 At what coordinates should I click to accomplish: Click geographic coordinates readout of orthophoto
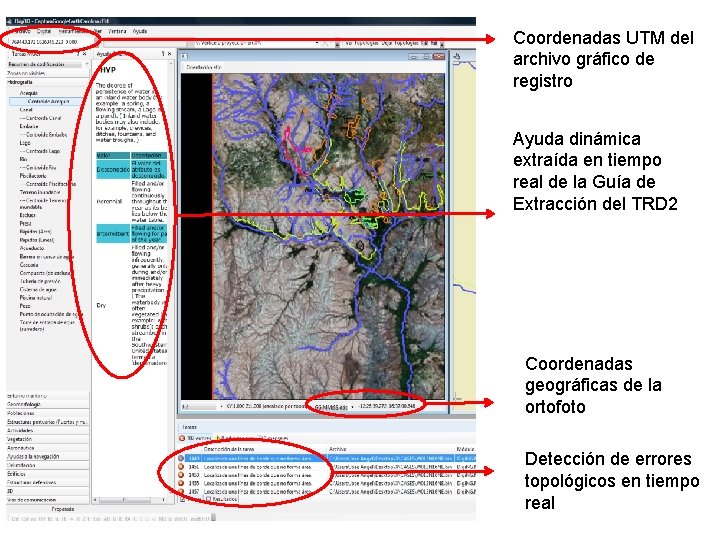(x=387, y=406)
